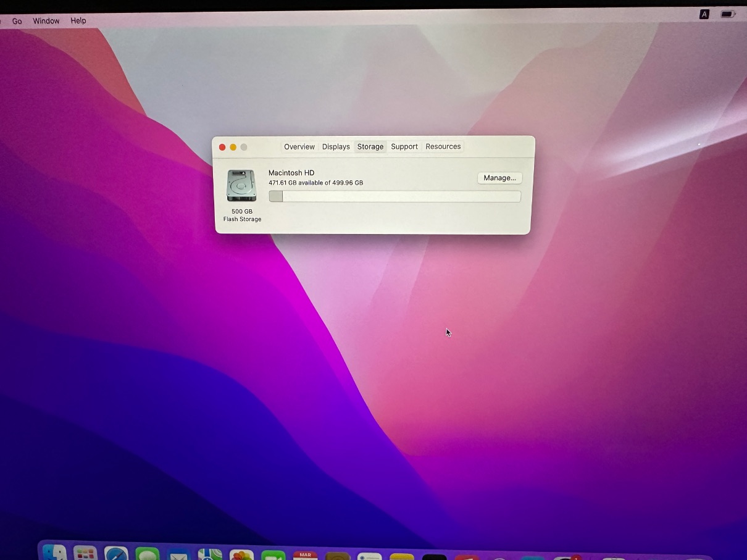Viewport: 747px width, 560px height.
Task: Switch to the Displays tab
Action: 336,147
